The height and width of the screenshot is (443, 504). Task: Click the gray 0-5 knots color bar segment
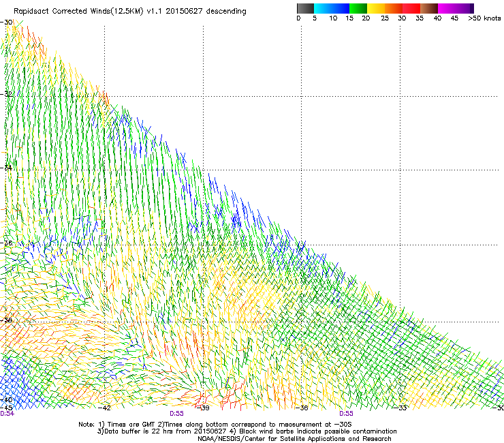pyautogui.click(x=305, y=8)
